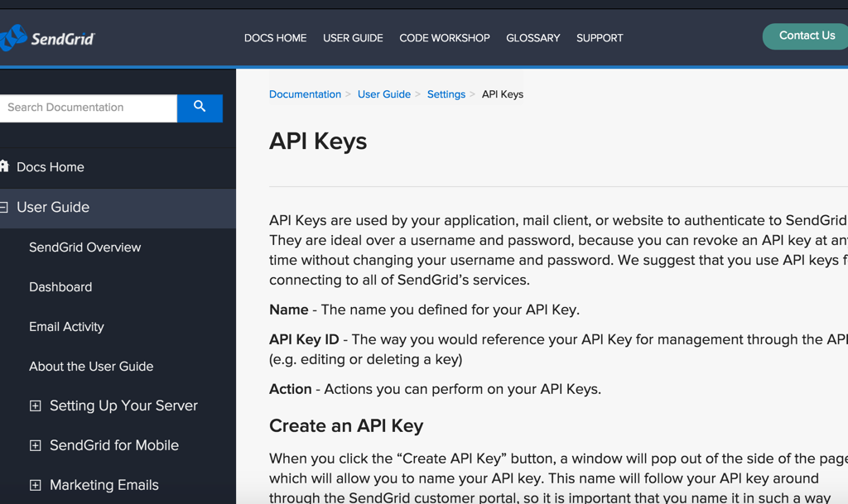Click the API Keys page heading
Screen dimensions: 848x504
point(318,142)
